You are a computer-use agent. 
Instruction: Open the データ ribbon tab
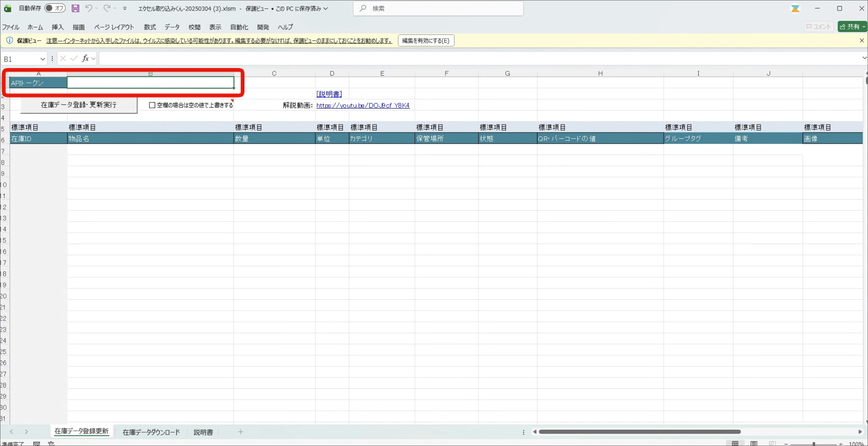[x=172, y=27]
